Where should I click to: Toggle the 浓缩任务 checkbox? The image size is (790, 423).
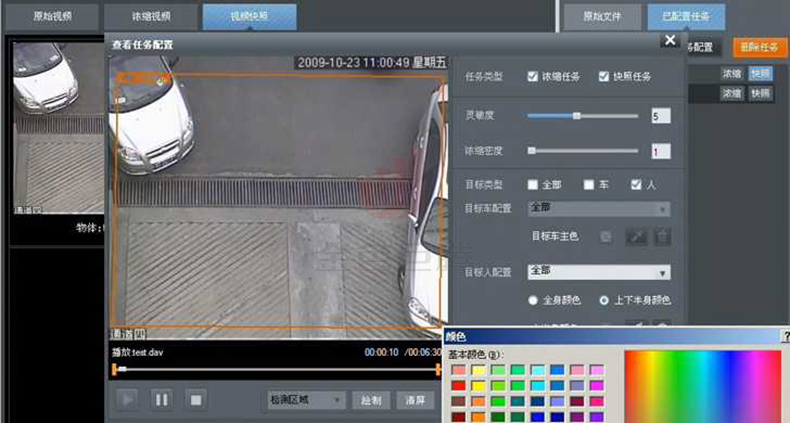point(534,76)
